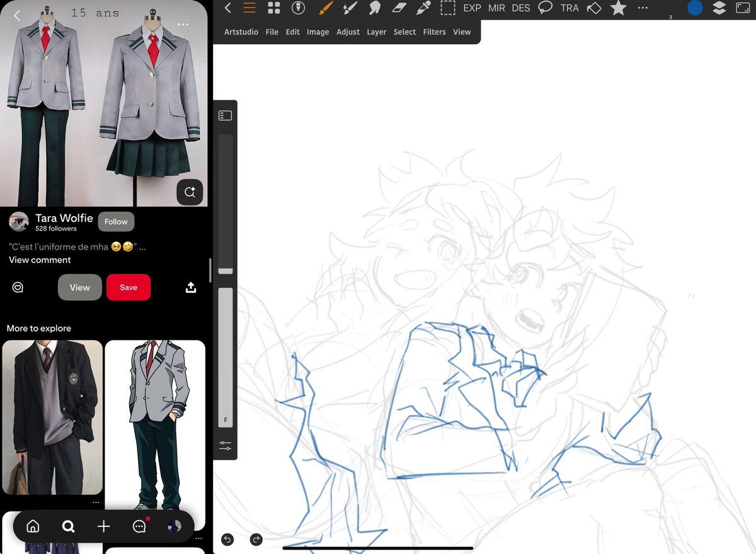Open the three-dot overflow toolbar menu
Viewport: 756px width, 554px height.
(643, 8)
